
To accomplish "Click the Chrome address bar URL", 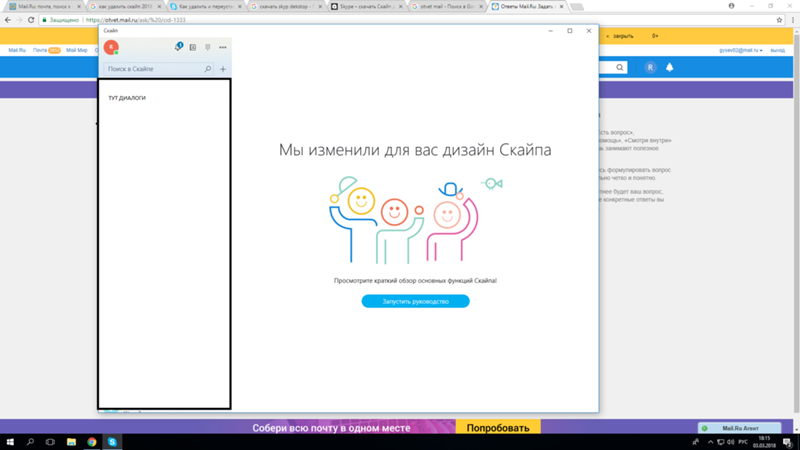I will pyautogui.click(x=136, y=20).
